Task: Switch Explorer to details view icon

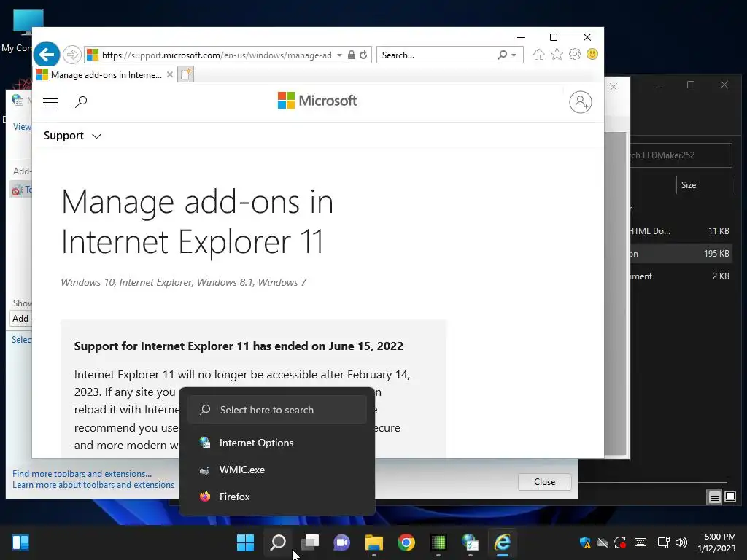Action: pos(714,497)
